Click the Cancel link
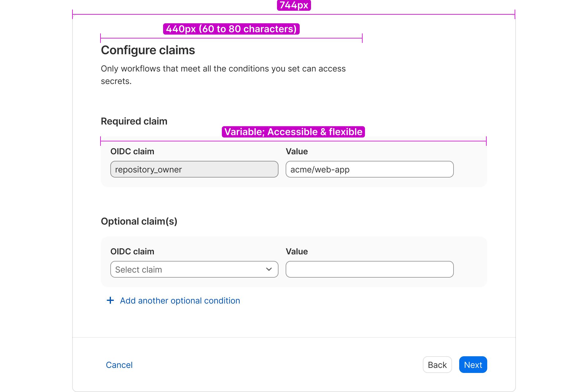Screen dimensions: 588x392 tap(119, 365)
